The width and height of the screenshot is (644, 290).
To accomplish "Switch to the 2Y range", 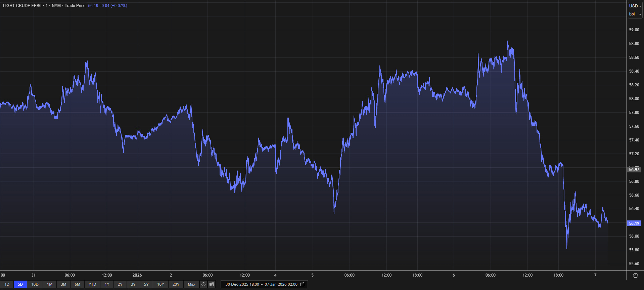I will tap(120, 284).
